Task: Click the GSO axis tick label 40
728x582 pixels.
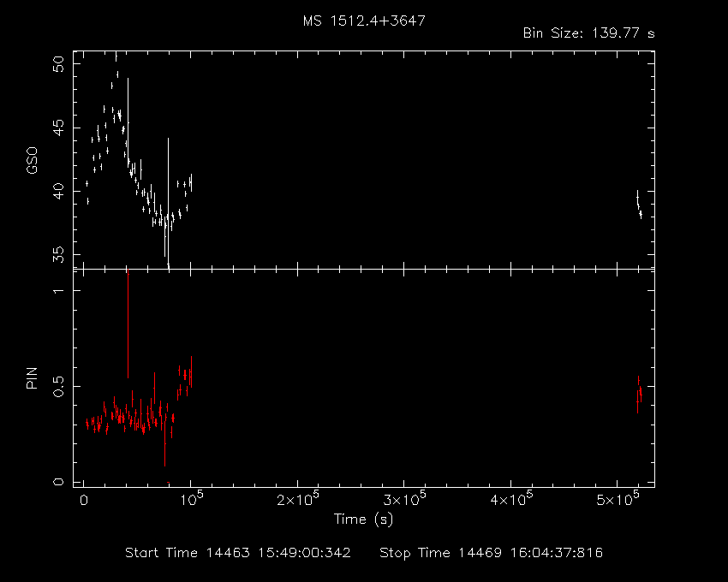Action: [x=59, y=191]
